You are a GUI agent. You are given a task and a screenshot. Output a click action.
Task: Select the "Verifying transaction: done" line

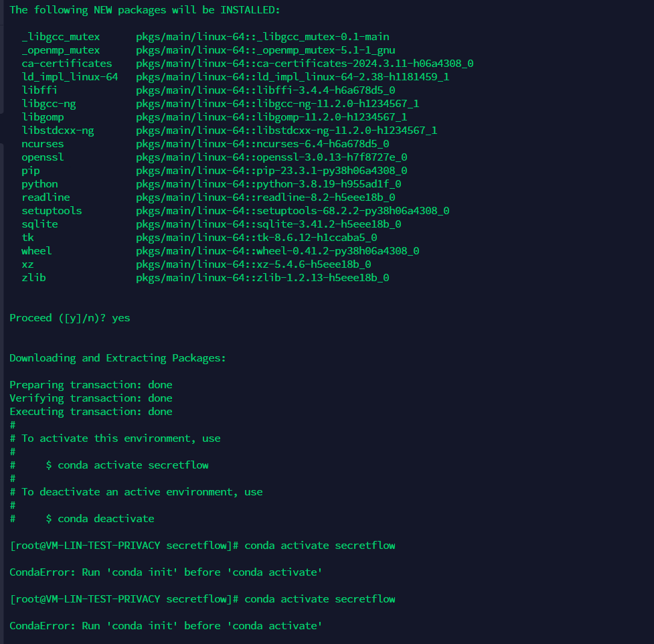tap(91, 398)
